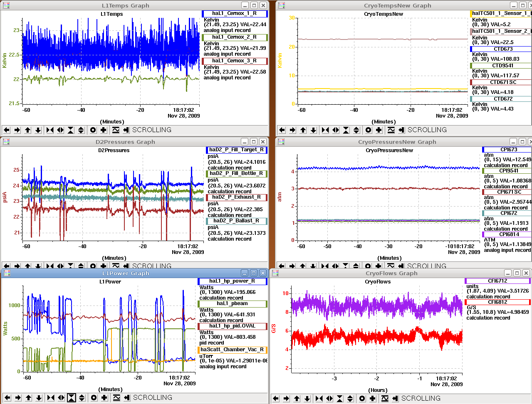Select haL1_Cernox_3_R legend entry
532x404 pixels.
235,61
